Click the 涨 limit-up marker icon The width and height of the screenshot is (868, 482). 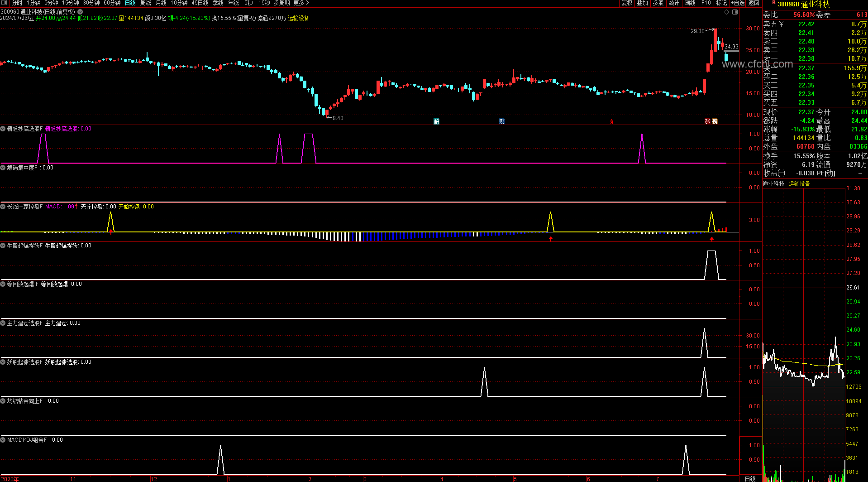coord(707,121)
